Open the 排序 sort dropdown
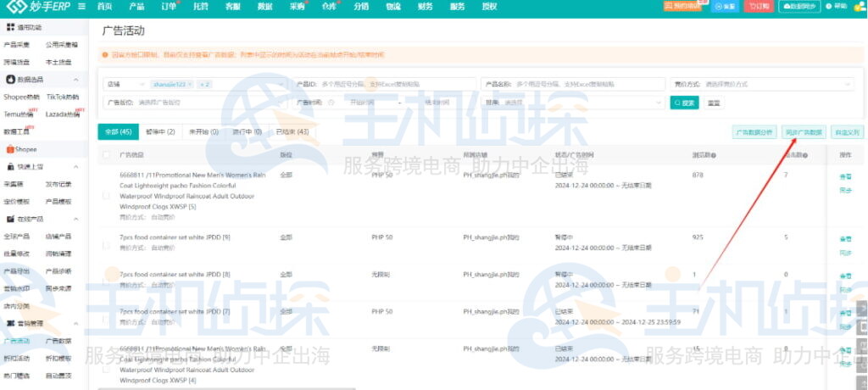The width and height of the screenshot is (868, 390). [573, 103]
